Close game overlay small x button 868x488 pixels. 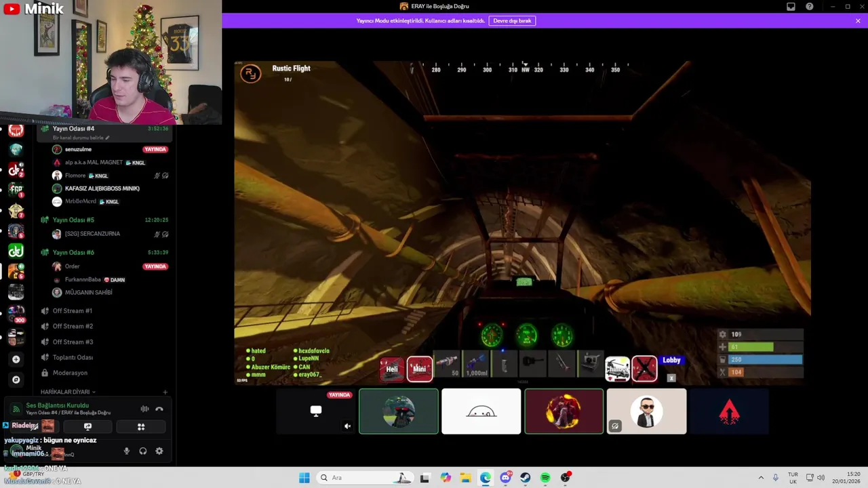pos(671,378)
